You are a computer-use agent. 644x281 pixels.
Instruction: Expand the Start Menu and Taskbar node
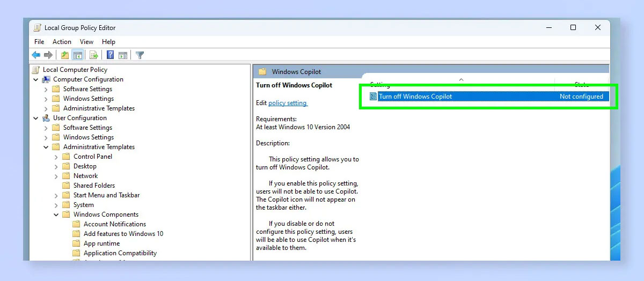pyautogui.click(x=56, y=195)
